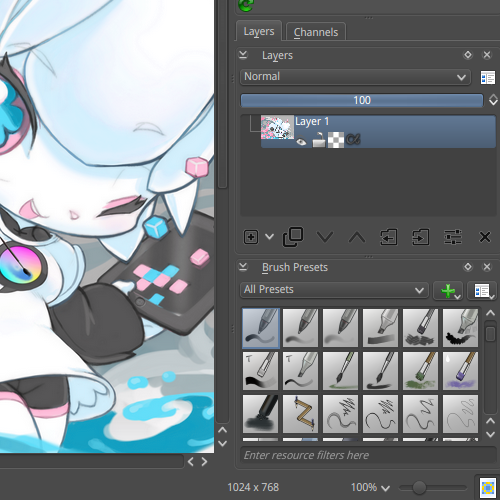Toggle the lock on Layer 1

click(x=319, y=140)
